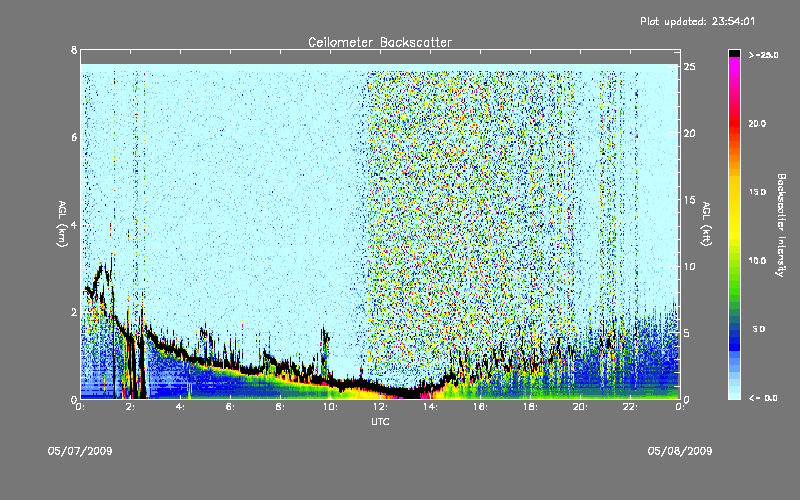Click the '20:' hour tick label
The height and width of the screenshot is (500, 800).
pos(580,407)
